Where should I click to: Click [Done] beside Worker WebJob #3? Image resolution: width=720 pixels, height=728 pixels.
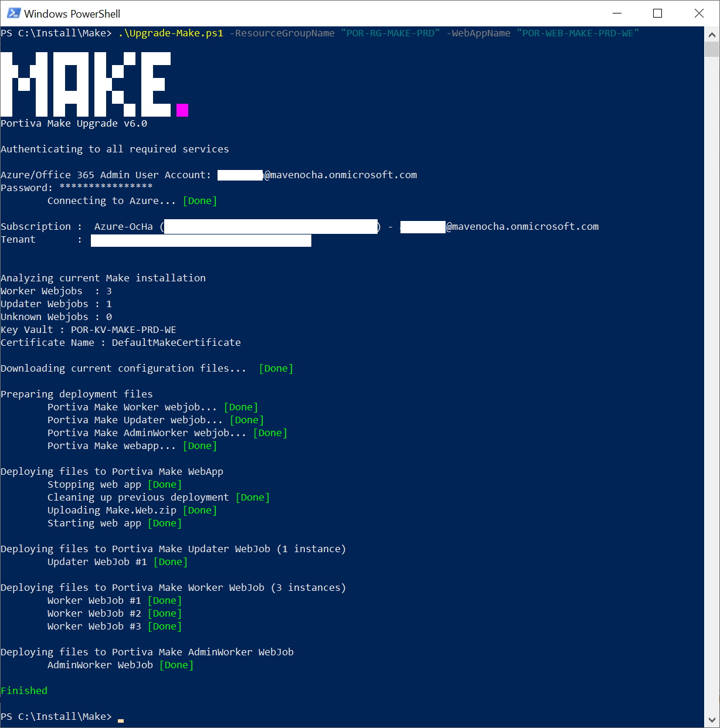[165, 626]
